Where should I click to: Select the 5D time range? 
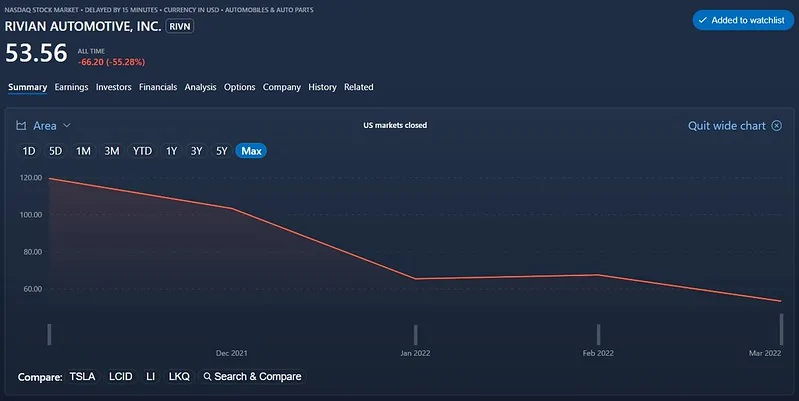tap(56, 151)
